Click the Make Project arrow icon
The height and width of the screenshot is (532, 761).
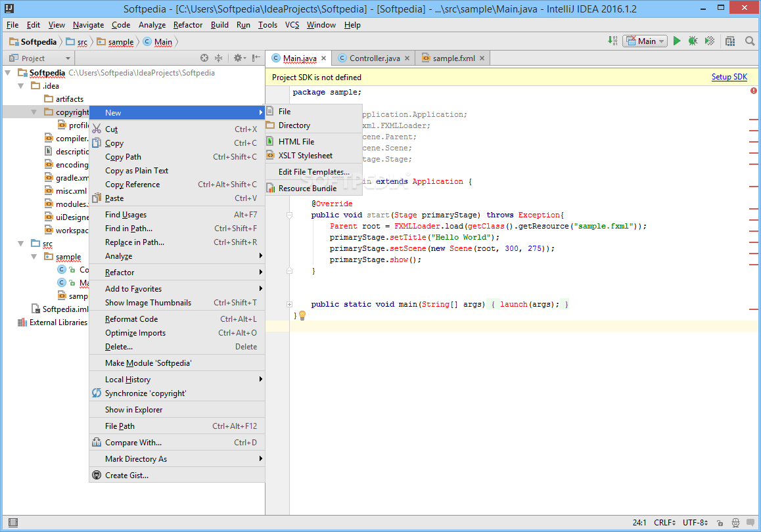click(612, 41)
